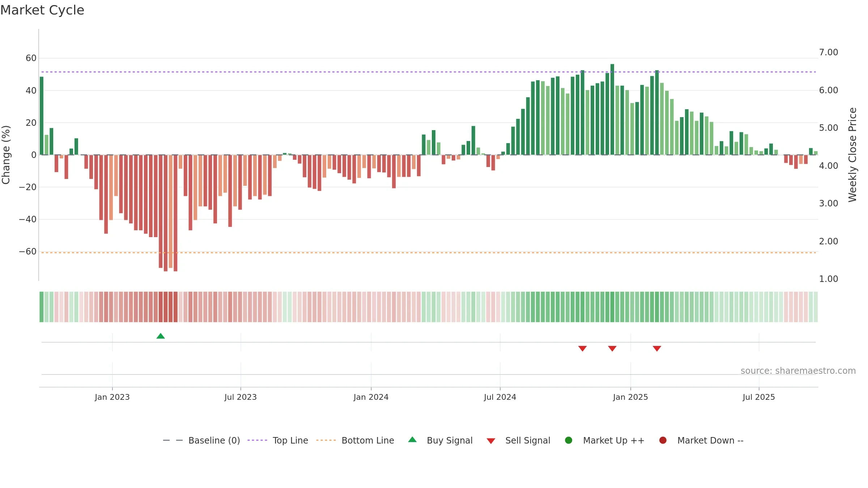
Task: Click the 5.00 price axis label
Action: coord(829,128)
